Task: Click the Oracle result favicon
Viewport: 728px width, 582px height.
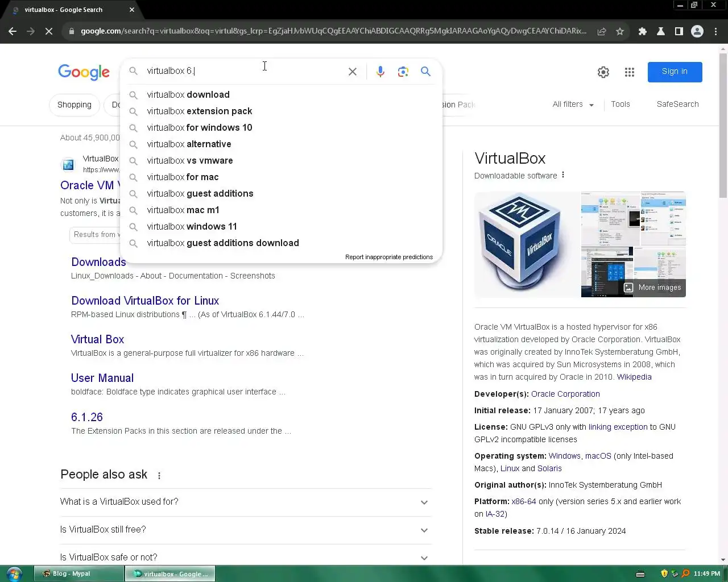Action: [68, 164]
